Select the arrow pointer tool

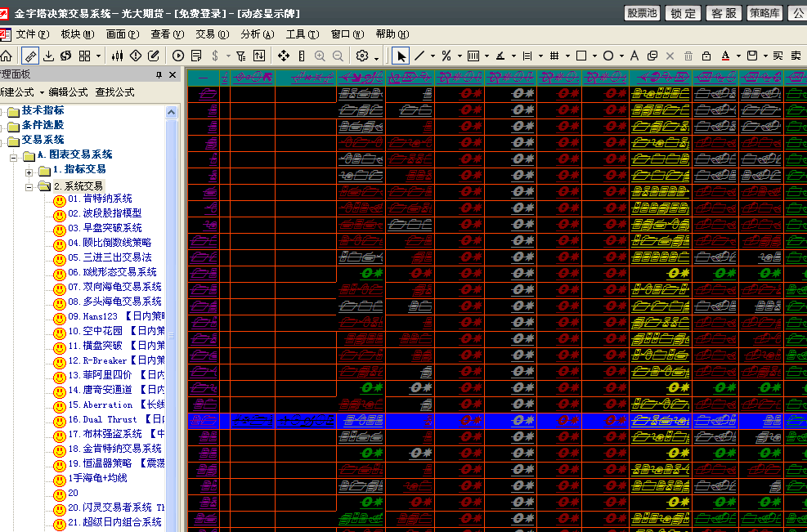click(x=401, y=56)
